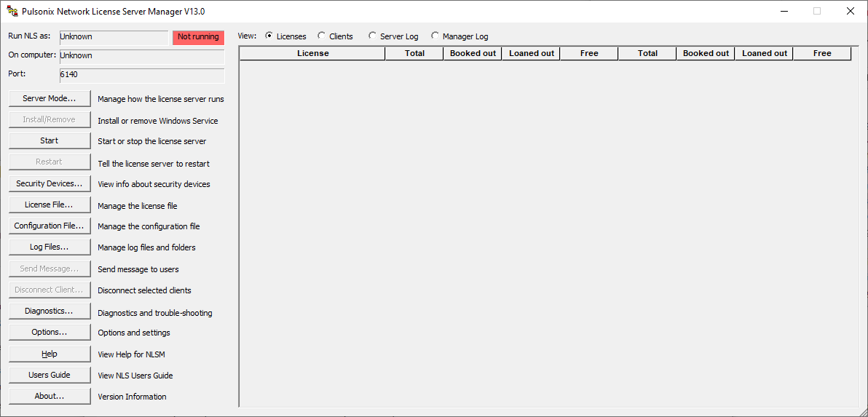Open the Server Mode dialog
868x417 pixels.
(50, 98)
